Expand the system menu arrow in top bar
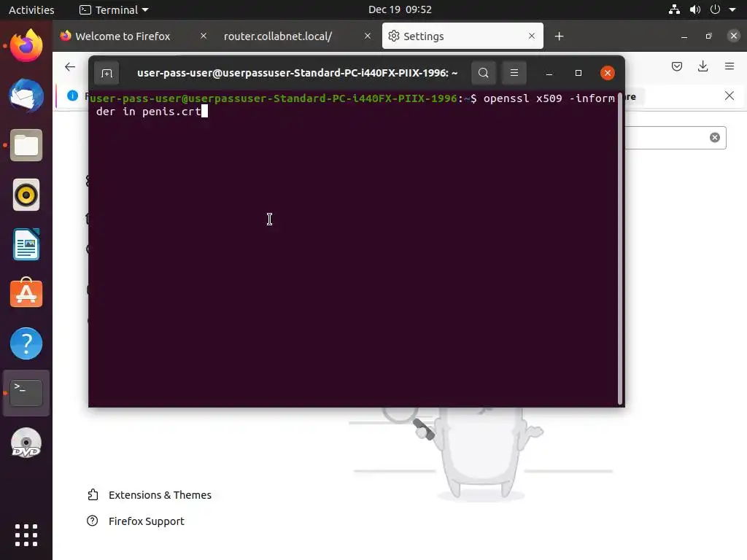 [732, 9]
